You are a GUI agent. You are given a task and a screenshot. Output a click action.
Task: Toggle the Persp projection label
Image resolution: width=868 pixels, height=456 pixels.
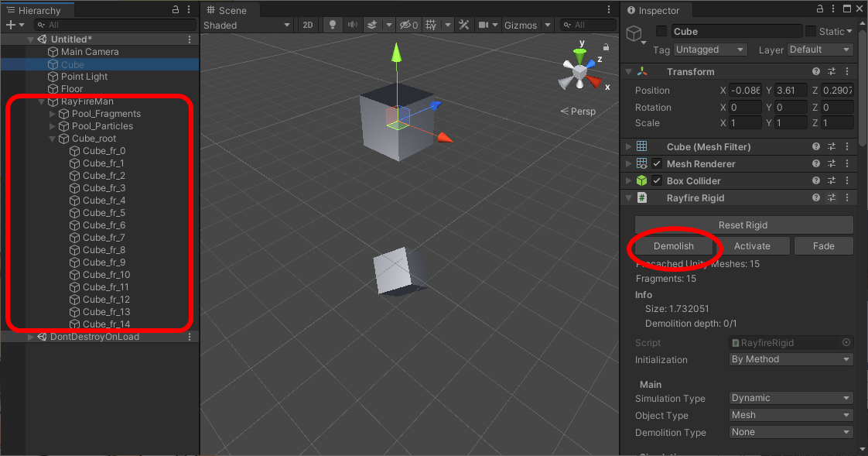(578, 111)
